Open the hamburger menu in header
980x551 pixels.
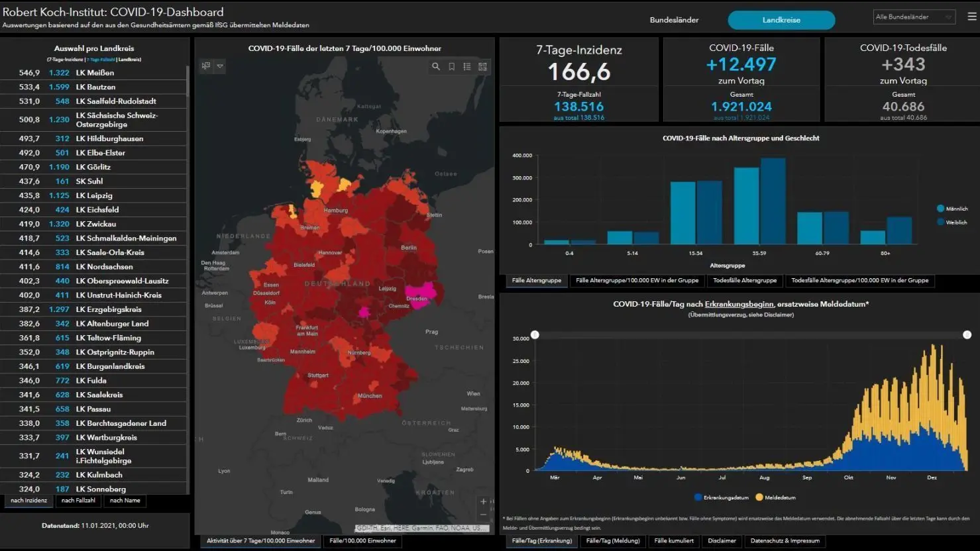[x=971, y=17]
